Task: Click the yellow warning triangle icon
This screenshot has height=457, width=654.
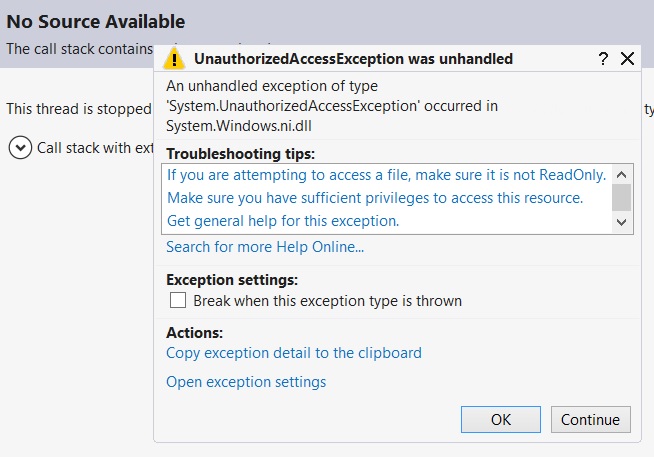Action: point(175,58)
